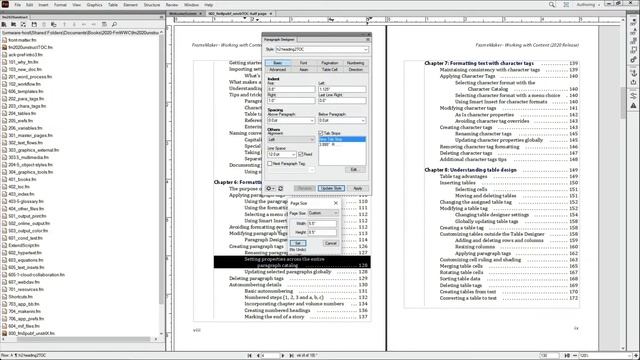Click the top icon in right panel strip
640x360 pixels.
point(633,22)
